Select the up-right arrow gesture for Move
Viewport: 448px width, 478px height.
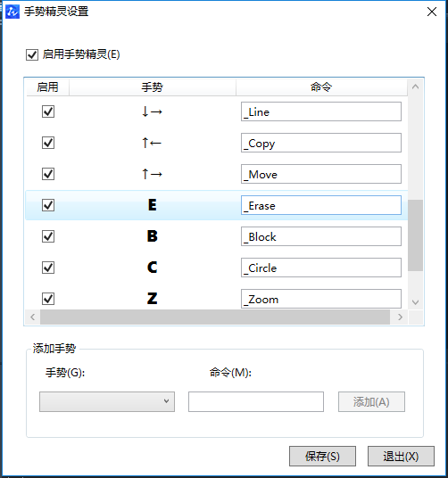[152, 174]
